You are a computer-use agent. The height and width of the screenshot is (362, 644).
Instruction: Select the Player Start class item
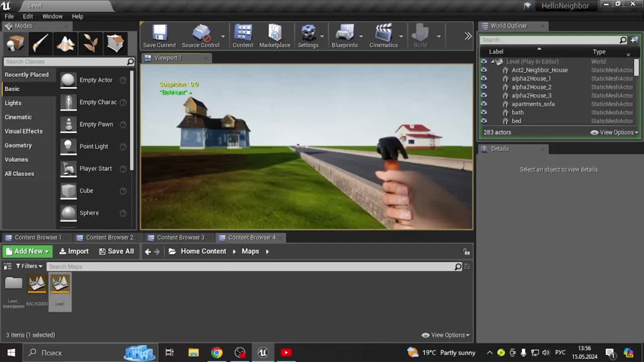pos(94,168)
